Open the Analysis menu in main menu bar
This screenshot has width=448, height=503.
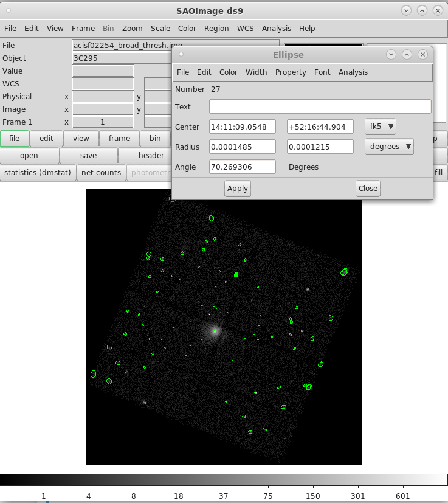pyautogui.click(x=277, y=28)
